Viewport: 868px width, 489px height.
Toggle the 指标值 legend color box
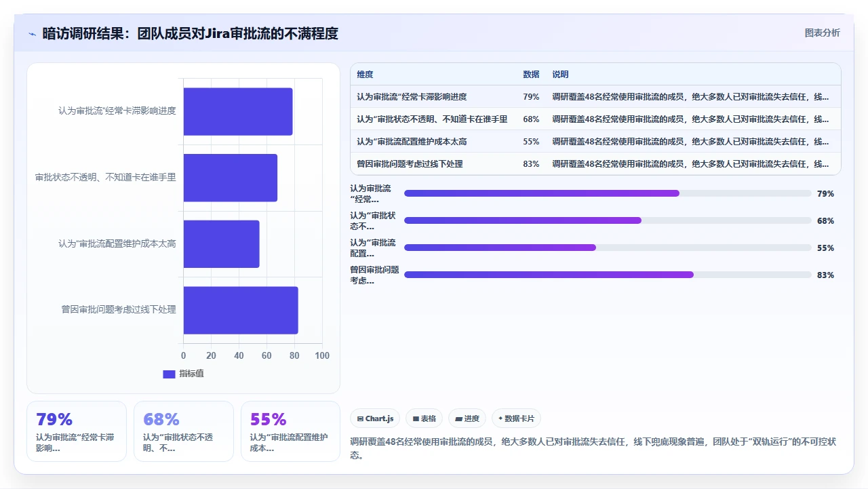coord(170,374)
